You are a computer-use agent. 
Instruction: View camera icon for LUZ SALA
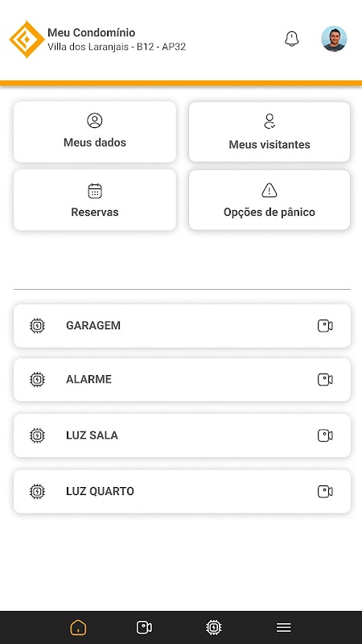click(325, 436)
